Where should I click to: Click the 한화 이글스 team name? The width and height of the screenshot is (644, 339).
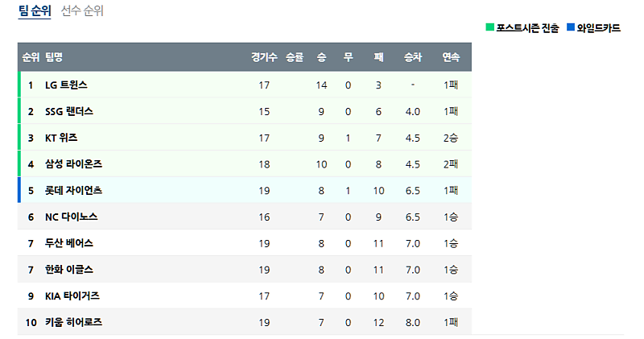click(69, 270)
